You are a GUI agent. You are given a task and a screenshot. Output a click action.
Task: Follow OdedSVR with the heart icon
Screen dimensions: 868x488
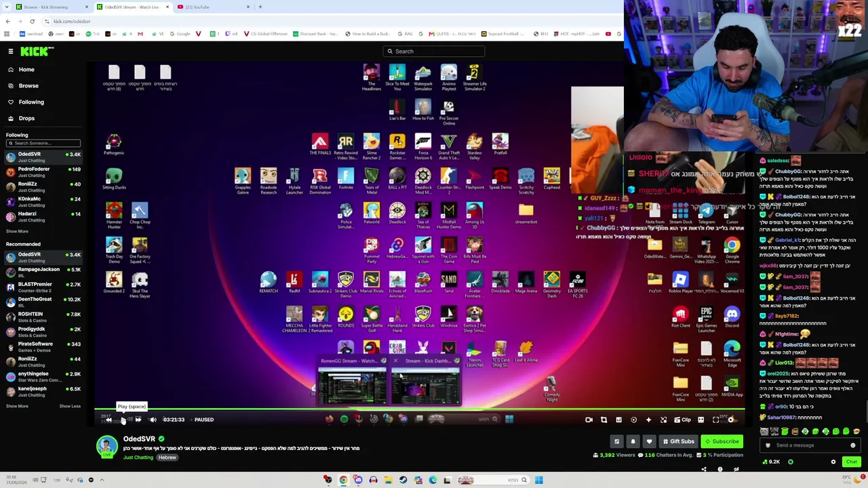(649, 442)
